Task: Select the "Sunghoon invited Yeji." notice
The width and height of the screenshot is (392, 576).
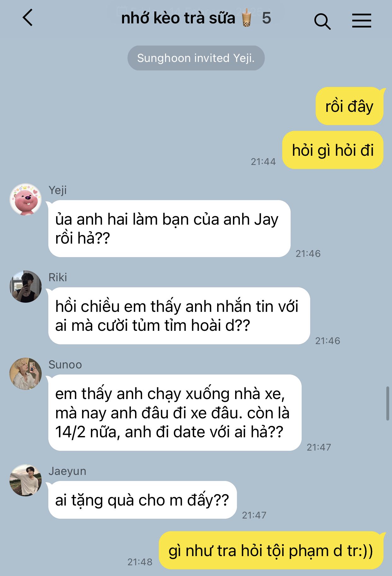Action: [x=196, y=58]
